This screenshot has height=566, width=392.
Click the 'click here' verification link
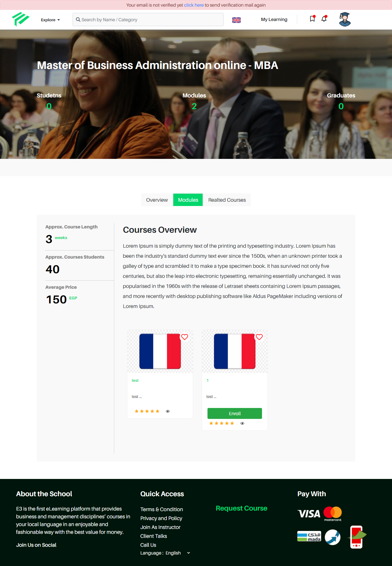point(194,5)
